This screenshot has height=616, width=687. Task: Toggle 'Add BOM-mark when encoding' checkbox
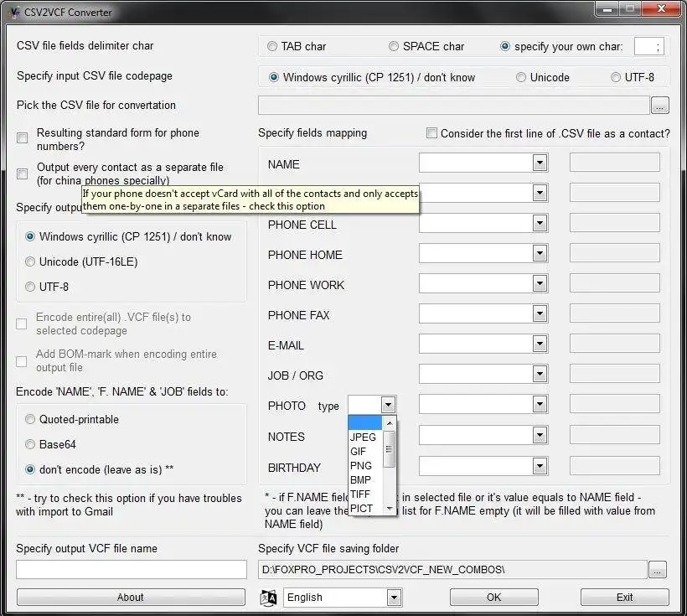click(22, 361)
